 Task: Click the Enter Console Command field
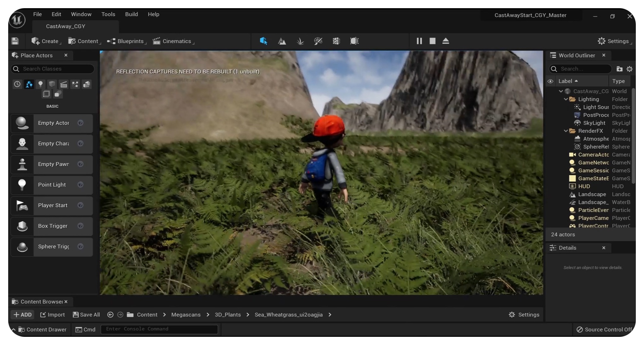coord(159,329)
